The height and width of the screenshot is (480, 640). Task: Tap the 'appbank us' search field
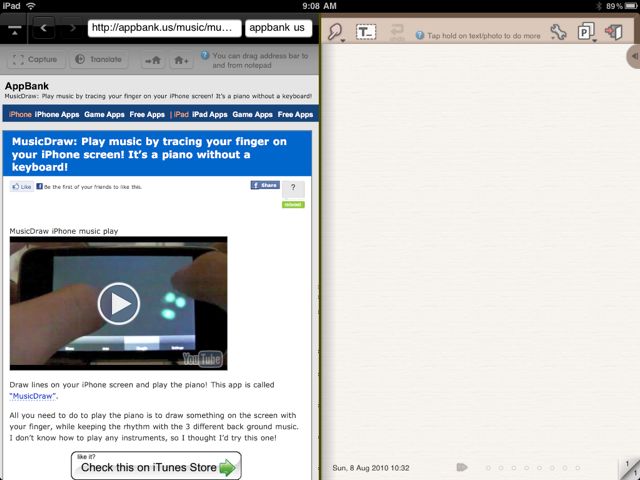pos(278,28)
